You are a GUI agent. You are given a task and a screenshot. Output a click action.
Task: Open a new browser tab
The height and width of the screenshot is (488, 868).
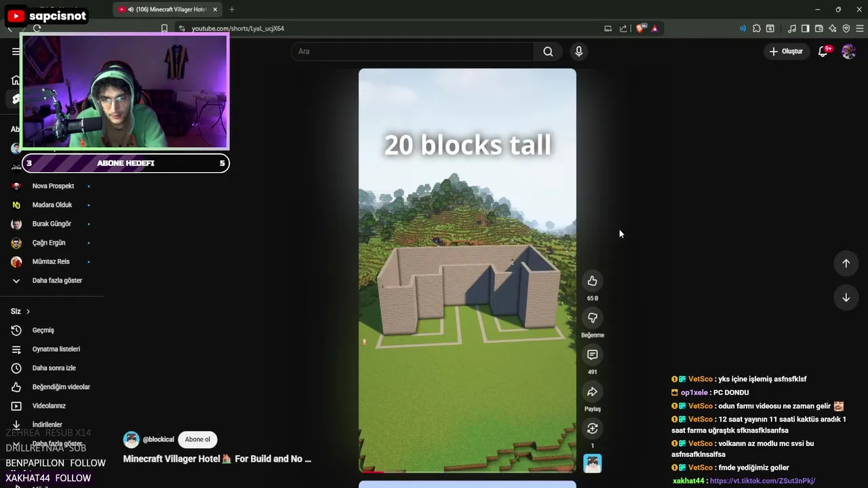click(232, 9)
